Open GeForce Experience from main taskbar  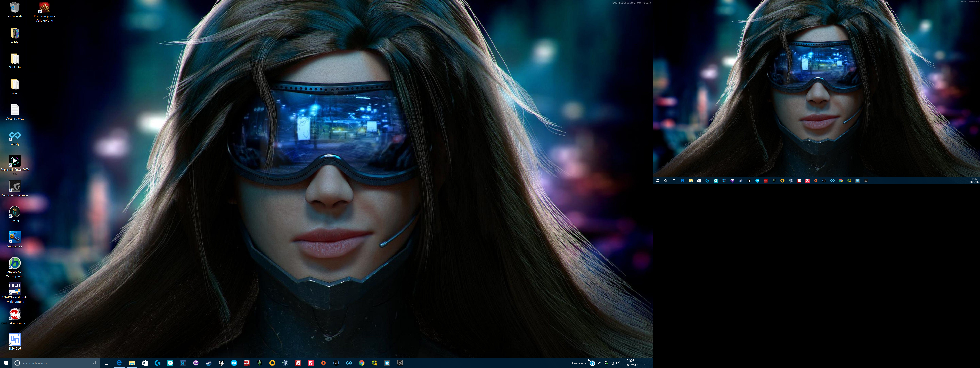point(400,363)
